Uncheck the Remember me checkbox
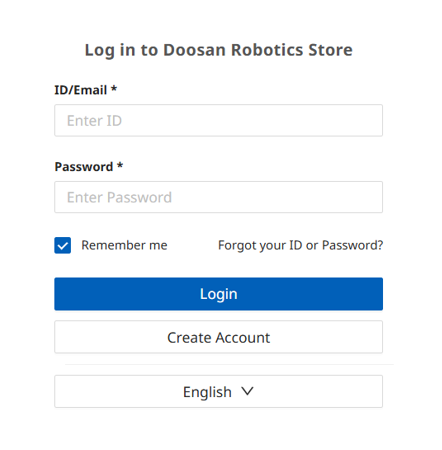Screen dimensions: 442x450 tap(63, 246)
